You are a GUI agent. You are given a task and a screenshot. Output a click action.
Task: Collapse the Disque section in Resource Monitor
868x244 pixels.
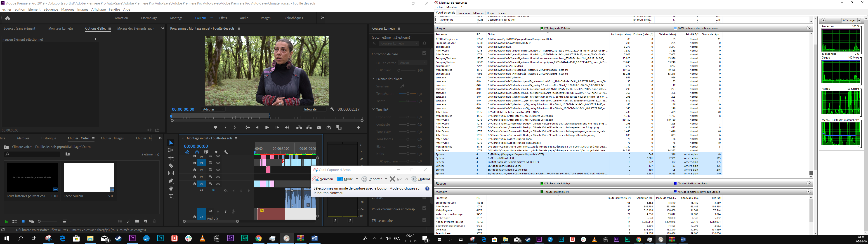808,28
